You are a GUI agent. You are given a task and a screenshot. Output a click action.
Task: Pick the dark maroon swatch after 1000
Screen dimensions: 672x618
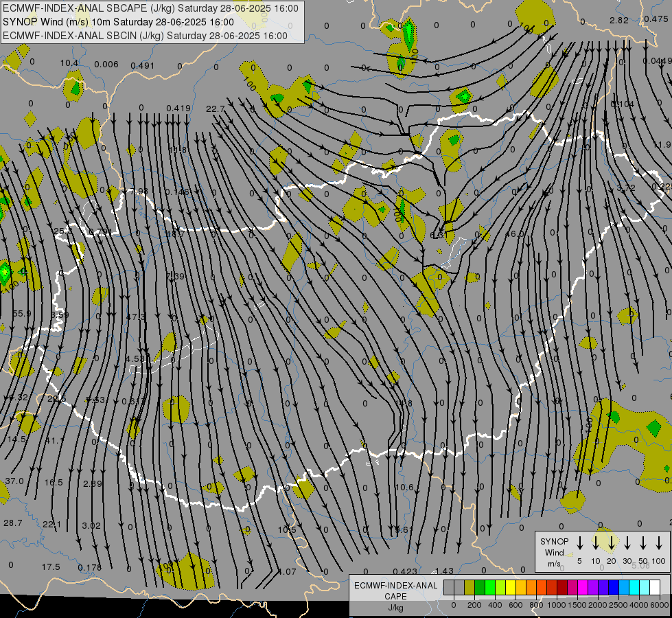562,588
